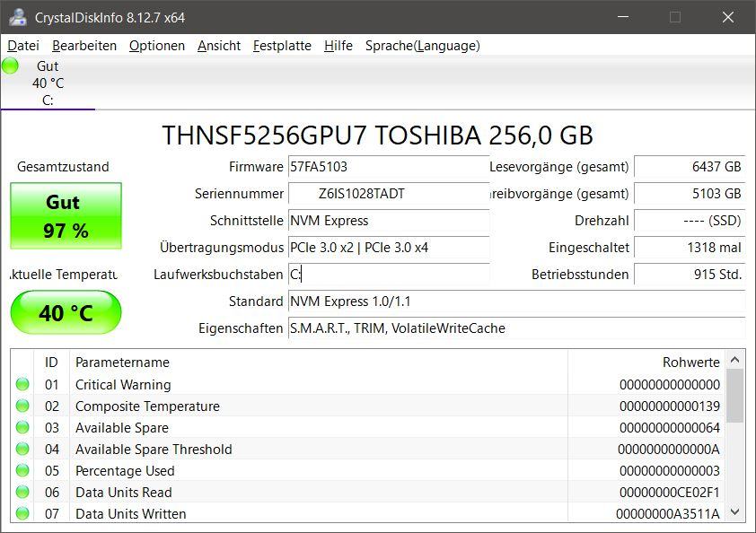Click the CrystalDiskInfo app icon in title bar
The height and width of the screenshot is (533, 756).
click(x=18, y=17)
